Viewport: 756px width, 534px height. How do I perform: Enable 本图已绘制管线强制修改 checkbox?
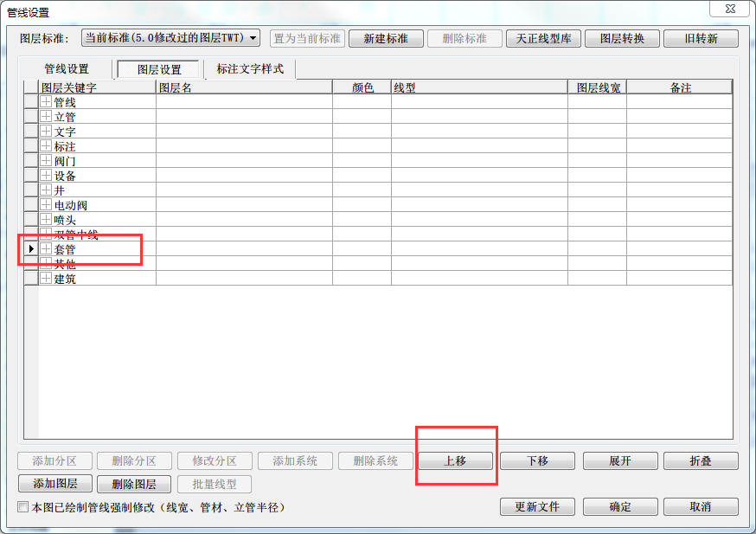(22, 507)
